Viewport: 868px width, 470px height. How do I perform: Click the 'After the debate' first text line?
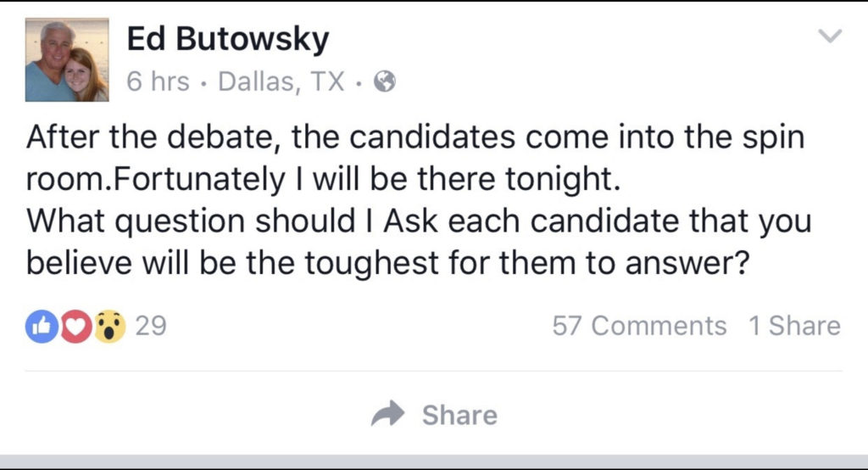tap(415, 137)
